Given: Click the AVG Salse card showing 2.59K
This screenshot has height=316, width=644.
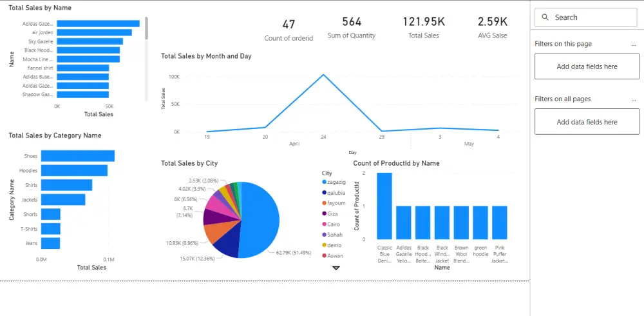Looking at the screenshot, I should pos(493,28).
